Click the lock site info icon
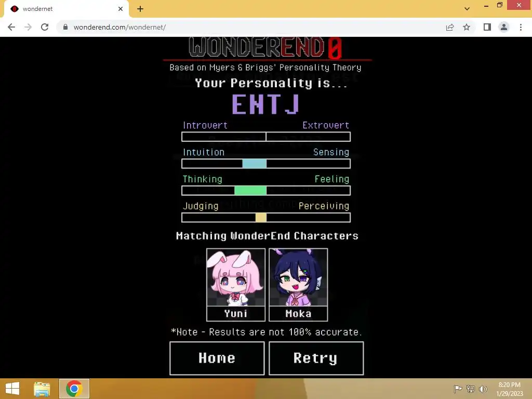532x399 pixels. (65, 27)
